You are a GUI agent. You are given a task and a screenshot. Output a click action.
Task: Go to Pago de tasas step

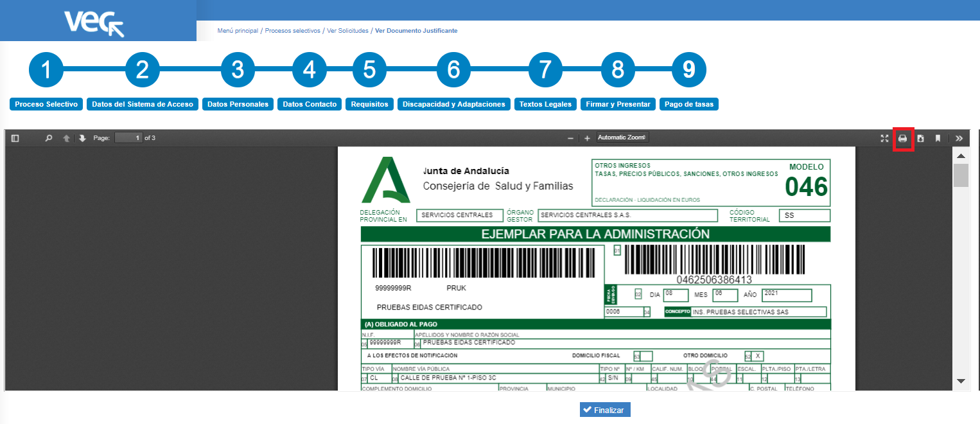(689, 104)
